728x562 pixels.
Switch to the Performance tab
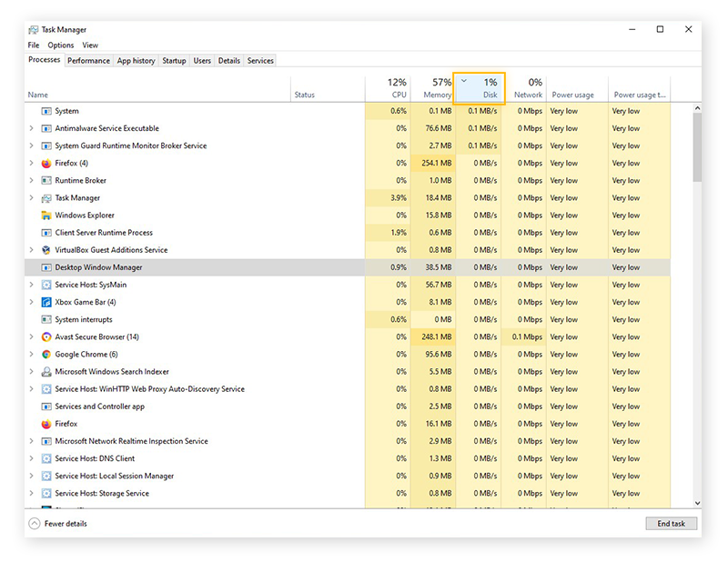[88, 60]
